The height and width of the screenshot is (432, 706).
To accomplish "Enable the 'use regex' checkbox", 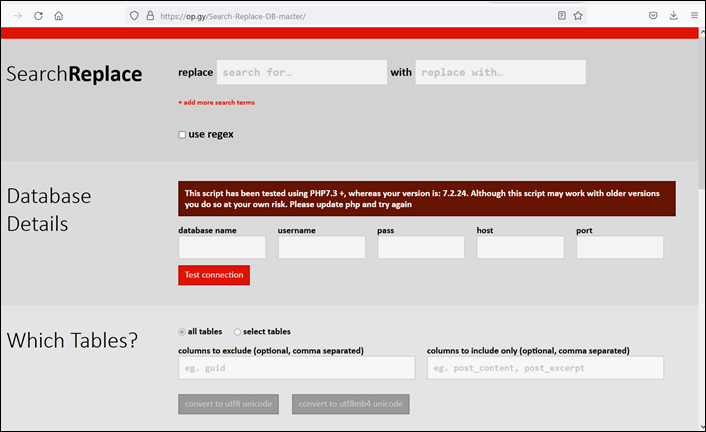I will 182,135.
